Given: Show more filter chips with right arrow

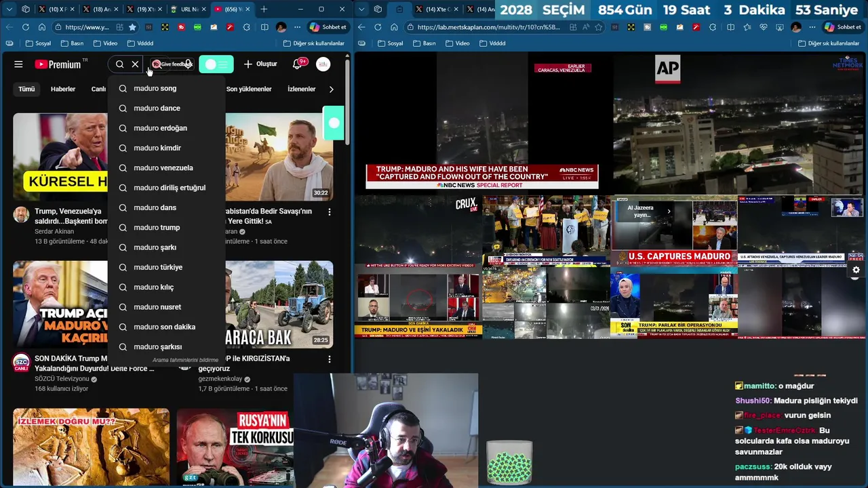Looking at the screenshot, I should (331, 89).
